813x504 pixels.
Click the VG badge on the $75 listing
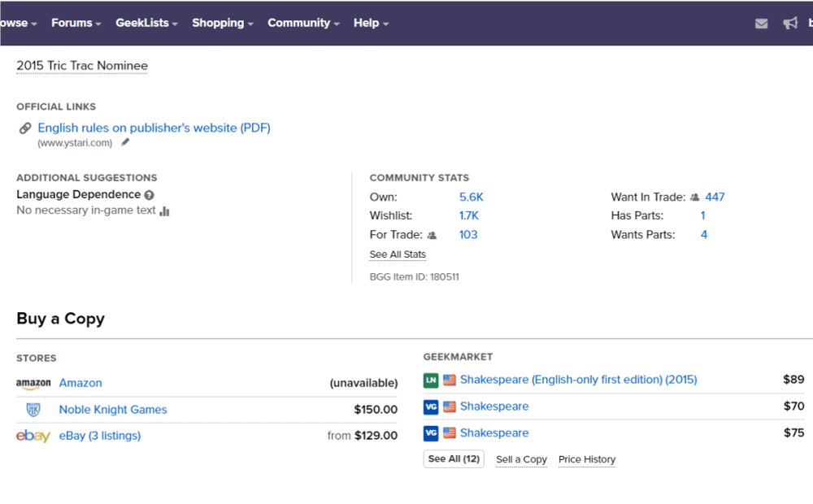coord(431,433)
